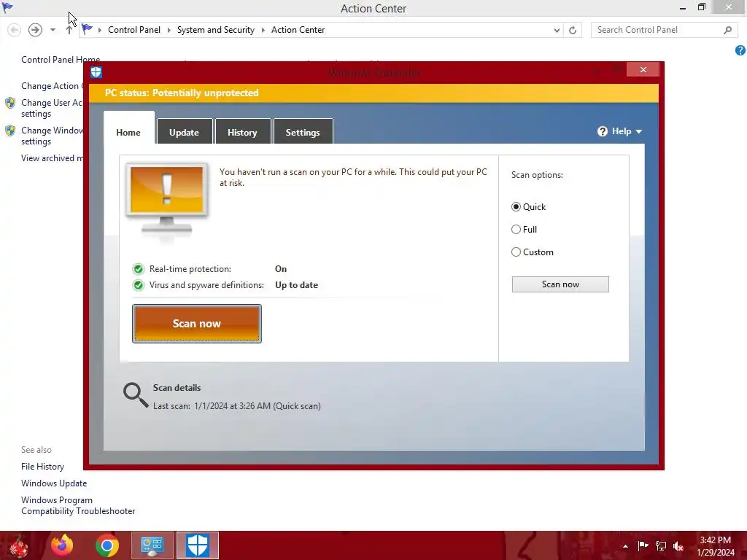The width and height of the screenshot is (747, 560).
Task: Open Windows Update link under See also
Action: [x=54, y=483]
